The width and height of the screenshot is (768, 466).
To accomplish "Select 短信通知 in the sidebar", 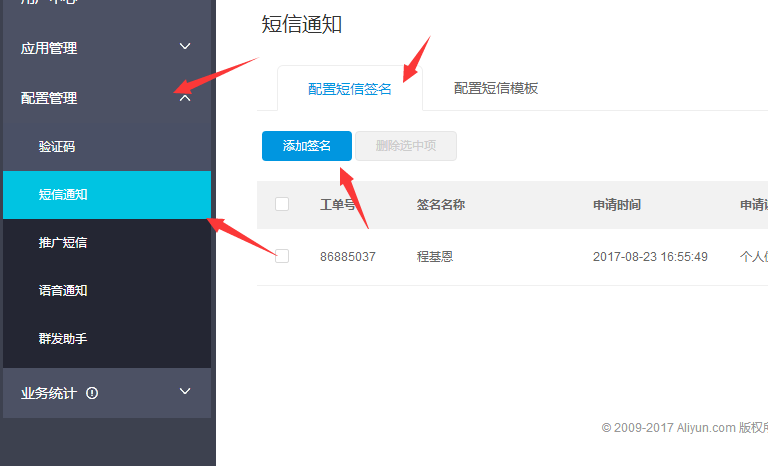I will 63,195.
